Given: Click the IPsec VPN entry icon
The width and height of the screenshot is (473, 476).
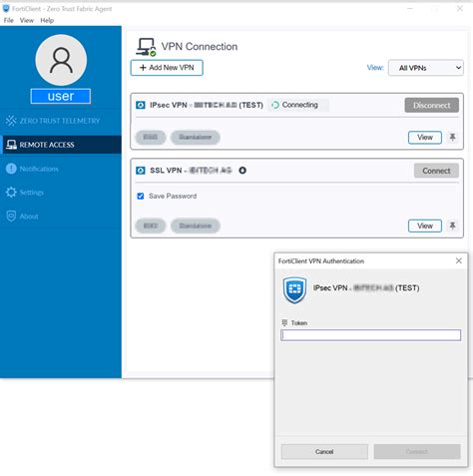Looking at the screenshot, I should (x=141, y=105).
